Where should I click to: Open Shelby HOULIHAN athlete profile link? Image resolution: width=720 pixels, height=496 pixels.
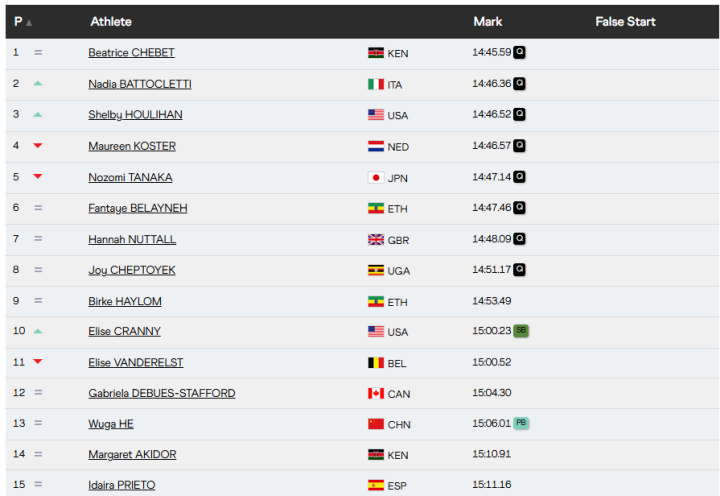(135, 115)
